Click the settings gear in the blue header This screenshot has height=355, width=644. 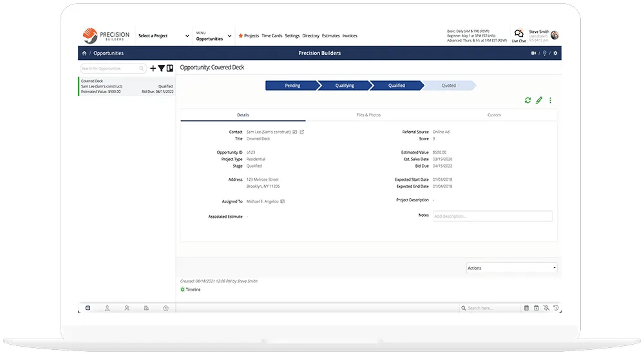point(555,53)
